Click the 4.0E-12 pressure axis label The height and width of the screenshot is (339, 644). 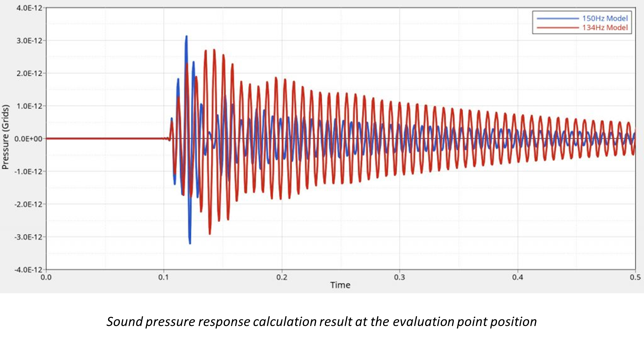point(29,8)
